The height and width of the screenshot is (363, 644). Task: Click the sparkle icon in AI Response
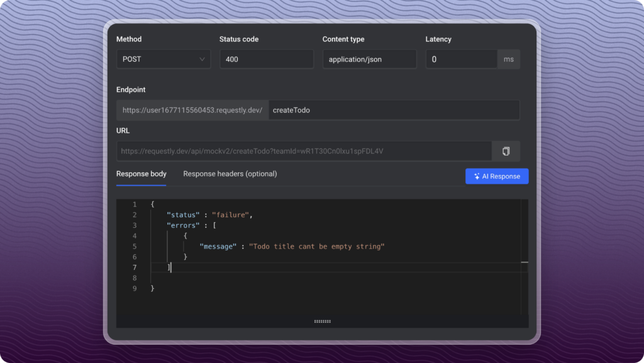click(477, 176)
